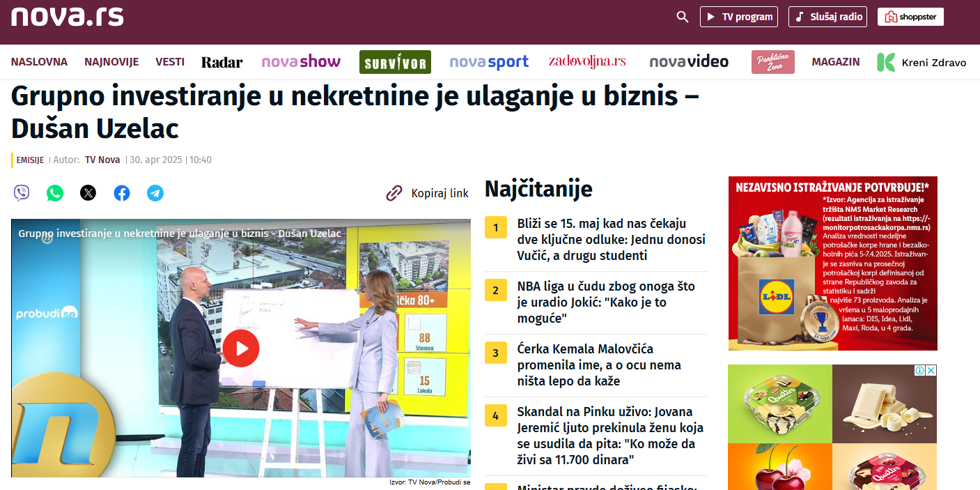
Task: Click the ad info icon
Action: click(x=920, y=371)
